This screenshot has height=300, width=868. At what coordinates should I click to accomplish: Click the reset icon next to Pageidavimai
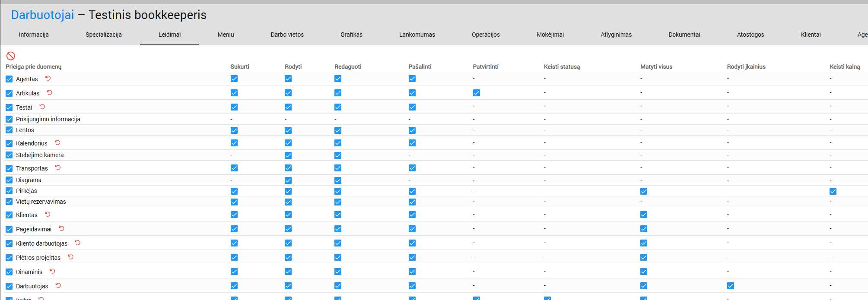coord(62,228)
